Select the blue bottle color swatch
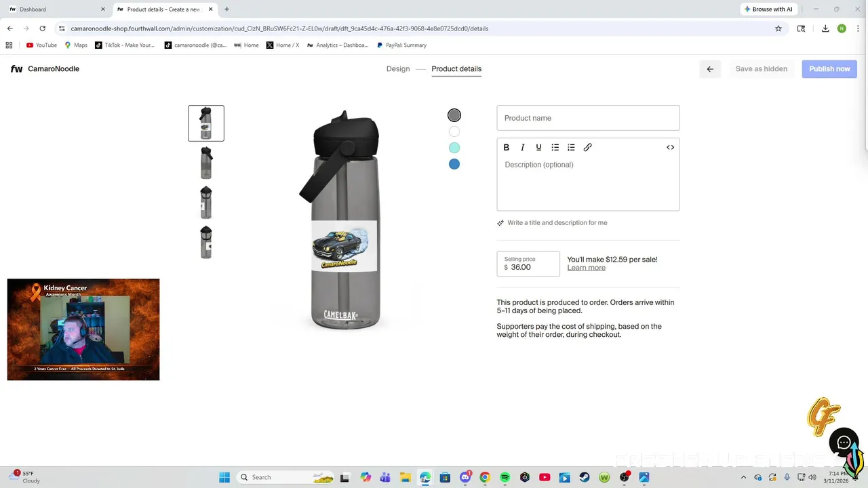 pos(454,164)
